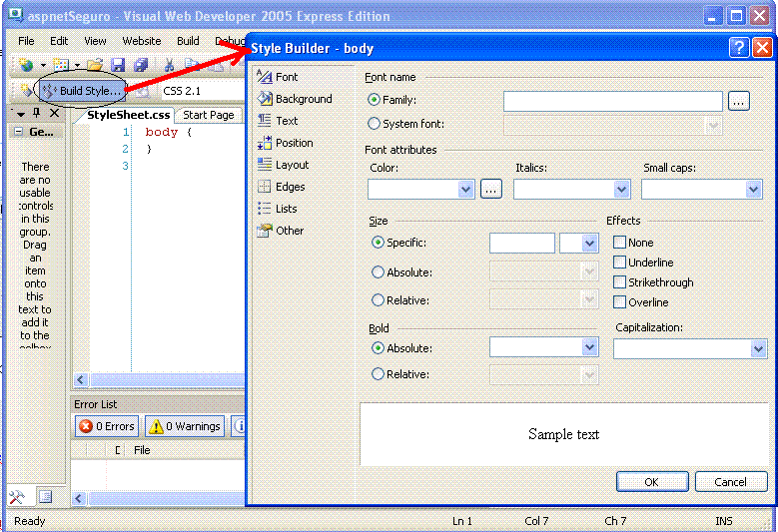This screenshot has height=532, width=778.
Task: Check the None effects checkbox
Action: [x=619, y=243]
